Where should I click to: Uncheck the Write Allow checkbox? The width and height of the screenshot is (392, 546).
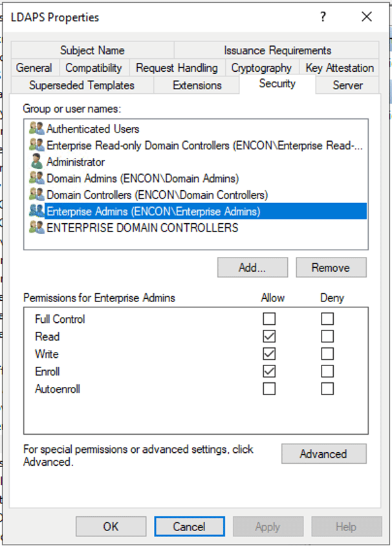coord(269,354)
